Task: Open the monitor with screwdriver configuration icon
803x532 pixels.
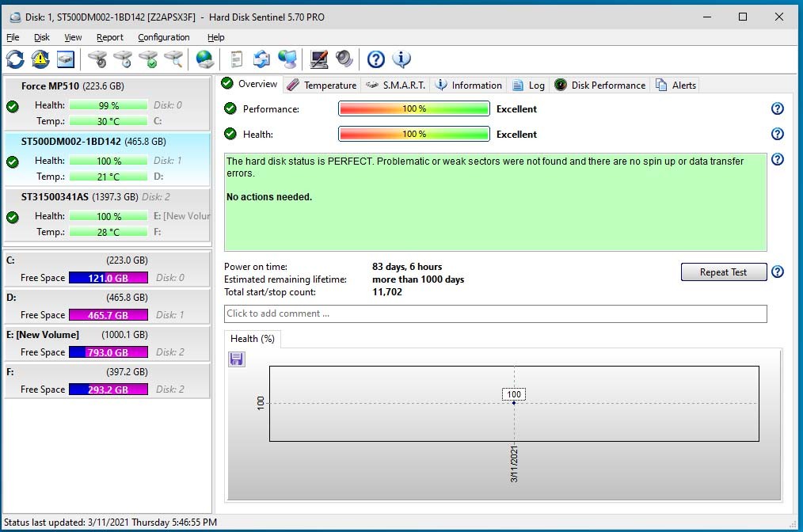Action: [319, 59]
